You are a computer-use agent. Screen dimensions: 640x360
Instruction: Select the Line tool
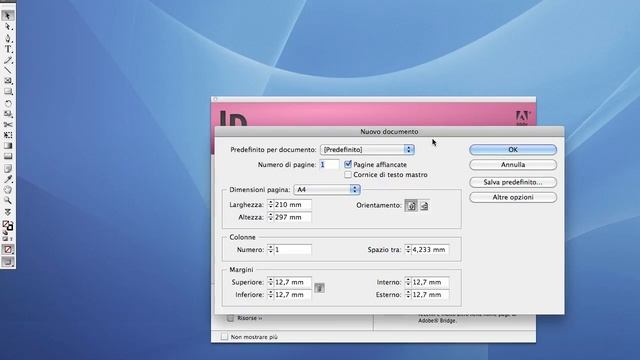(x=8, y=70)
